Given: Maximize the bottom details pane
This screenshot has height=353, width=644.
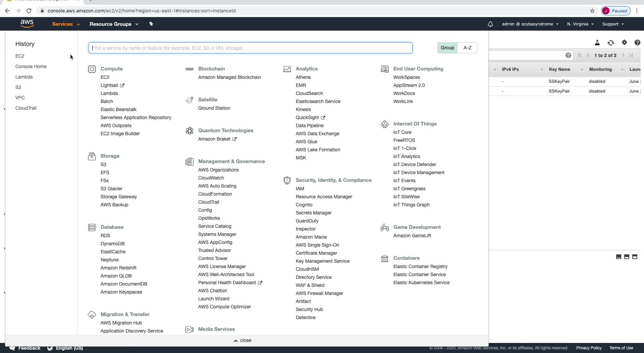Looking at the screenshot, I should 634,257.
